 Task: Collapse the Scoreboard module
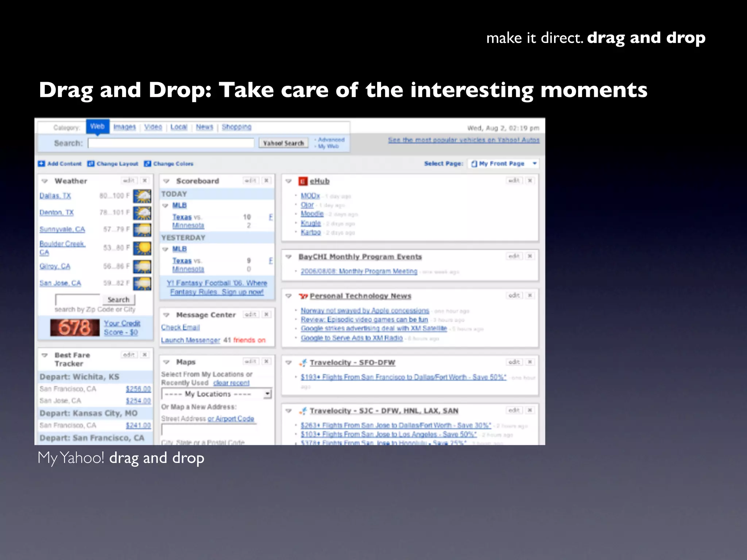[x=167, y=181]
